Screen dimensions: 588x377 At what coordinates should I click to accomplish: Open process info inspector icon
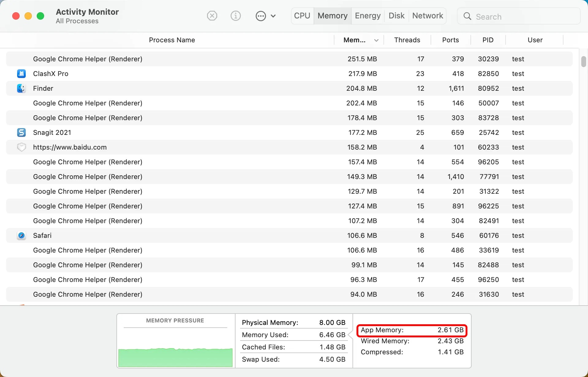click(x=236, y=16)
